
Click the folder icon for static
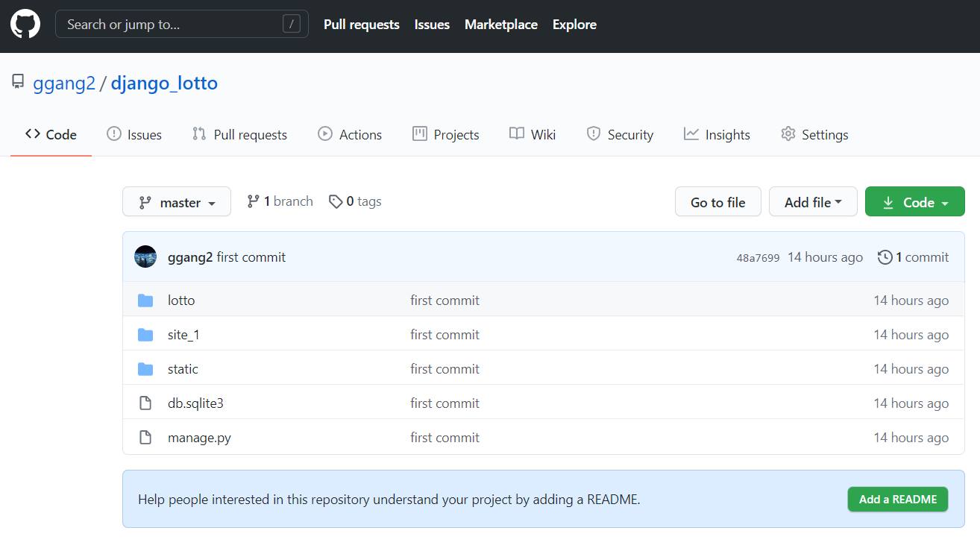pyautogui.click(x=145, y=369)
